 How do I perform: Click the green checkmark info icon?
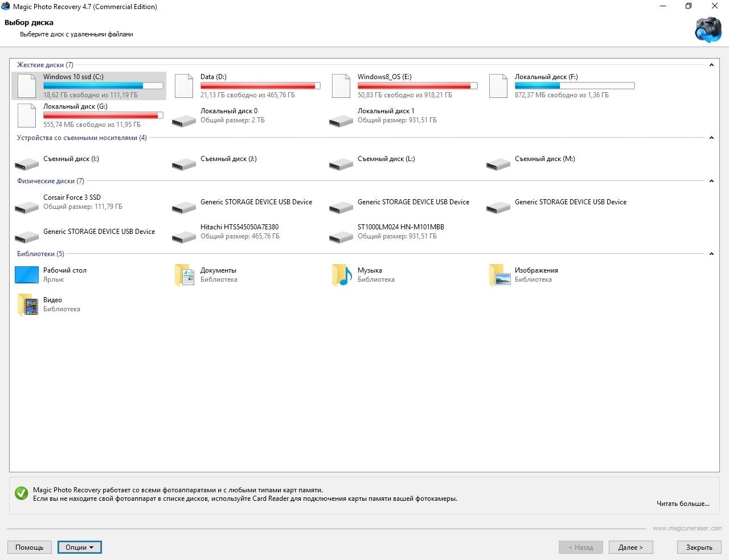pyautogui.click(x=22, y=493)
